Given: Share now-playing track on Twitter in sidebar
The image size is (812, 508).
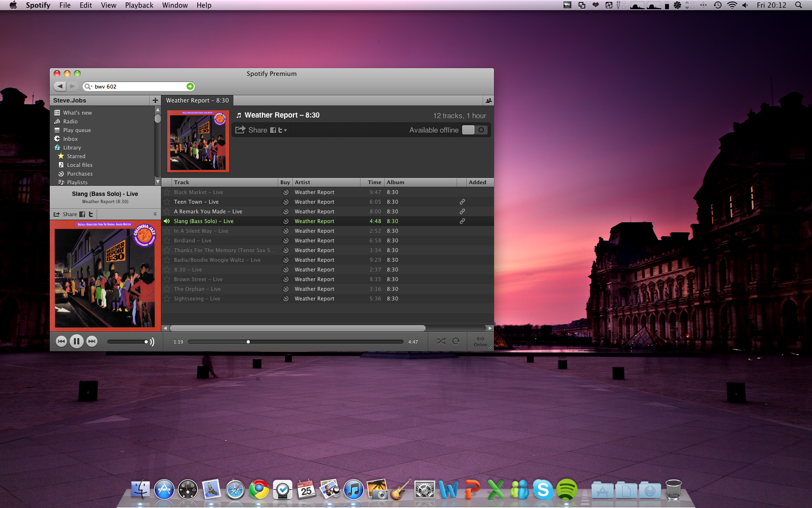Looking at the screenshot, I should click(x=90, y=214).
